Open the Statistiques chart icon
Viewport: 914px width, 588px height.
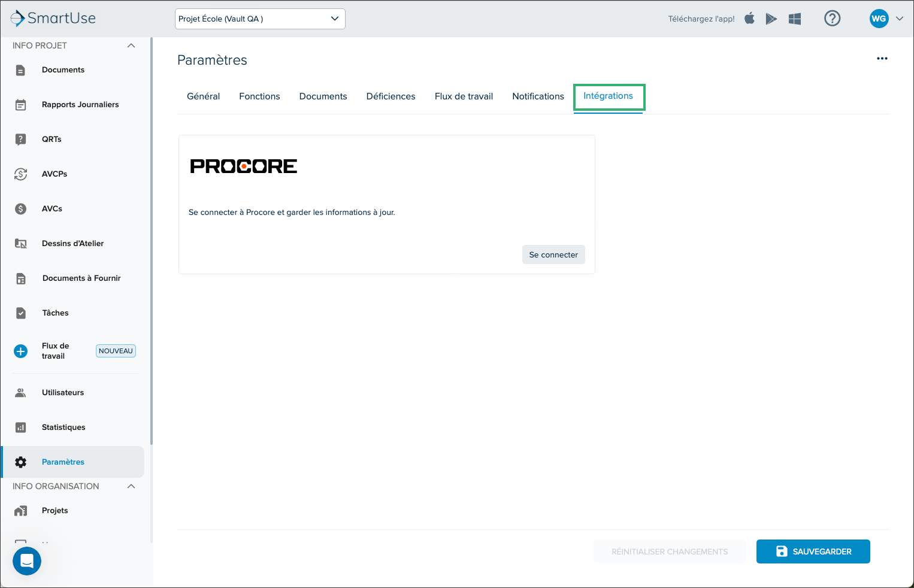[x=20, y=428]
